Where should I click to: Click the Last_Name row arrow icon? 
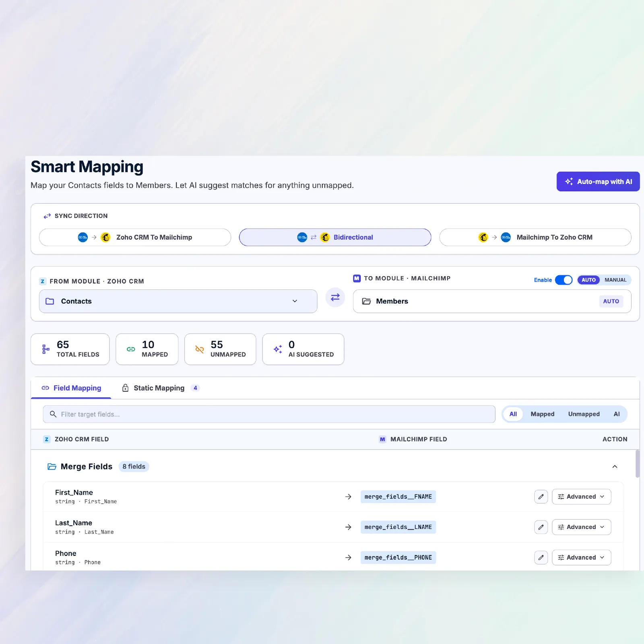tap(348, 527)
